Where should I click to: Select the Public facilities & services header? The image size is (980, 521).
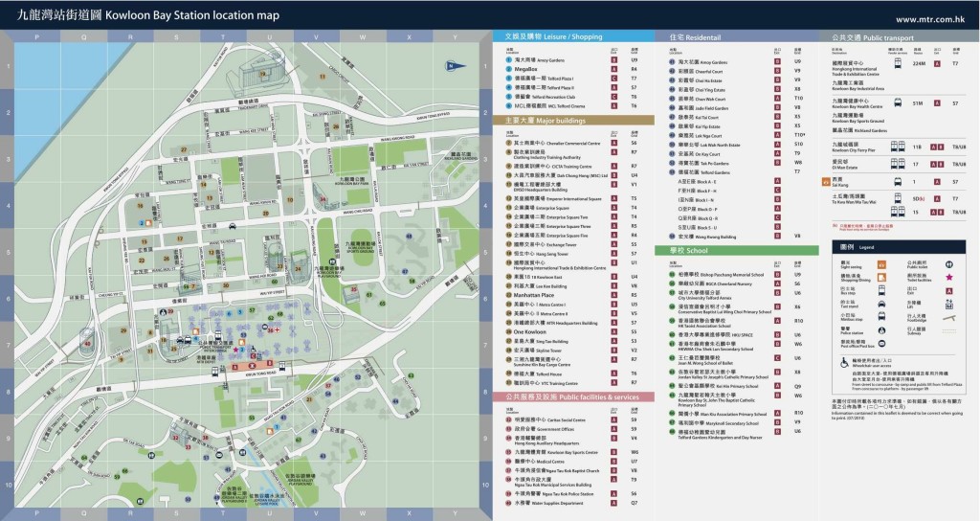(572, 396)
